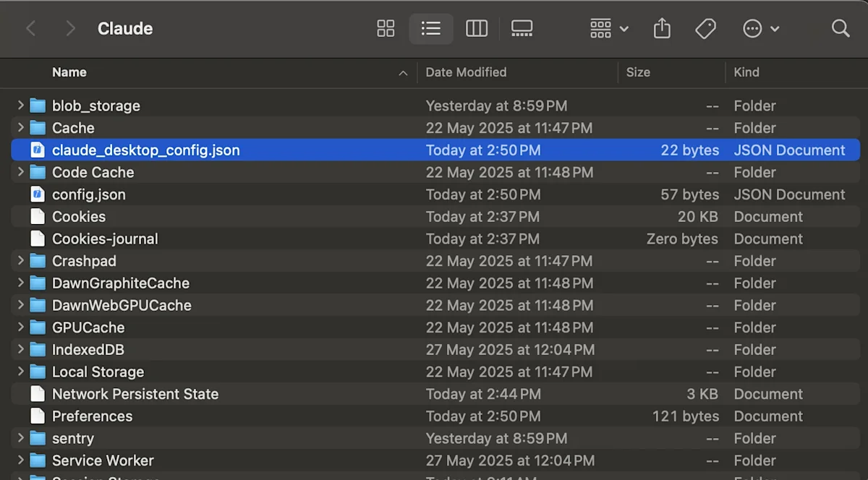Select the sentry folder icon

click(38, 438)
